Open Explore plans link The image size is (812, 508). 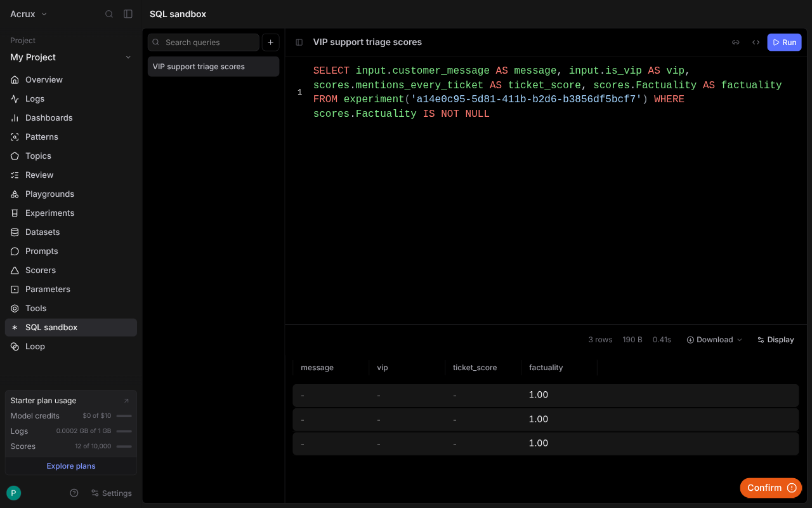71,465
